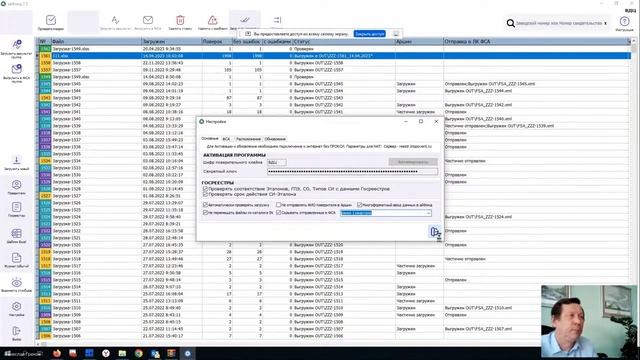Click the signature document toolbar icon
640x360 pixels.
point(116,20)
